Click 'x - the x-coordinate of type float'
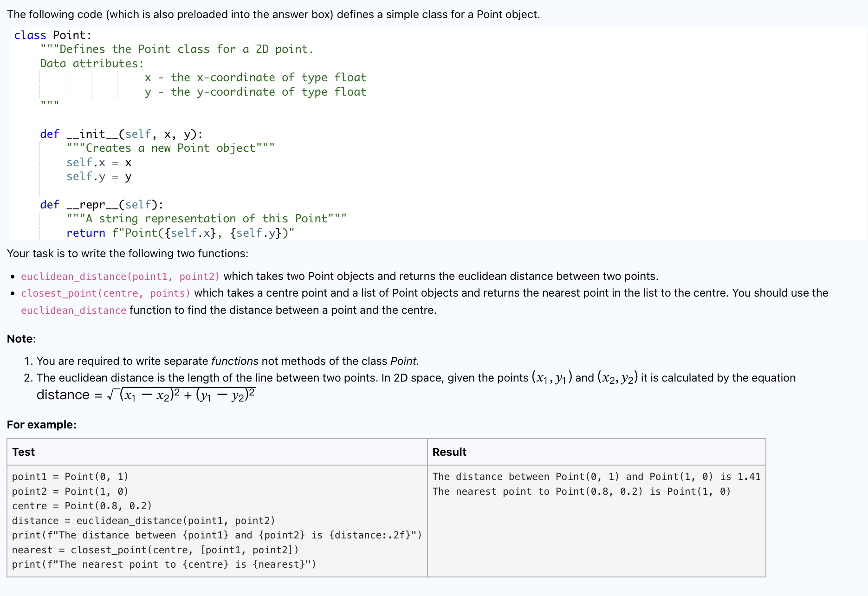The height and width of the screenshot is (596, 868). (255, 78)
